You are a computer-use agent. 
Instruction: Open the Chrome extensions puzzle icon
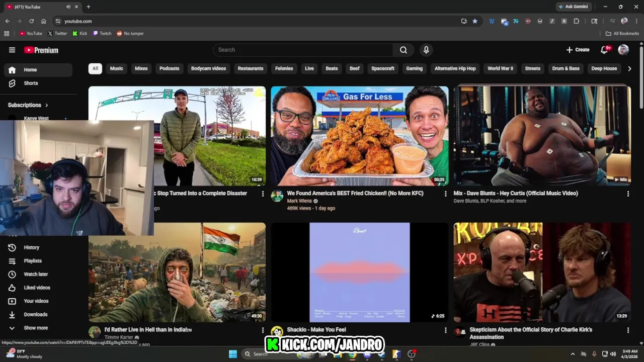(577, 21)
